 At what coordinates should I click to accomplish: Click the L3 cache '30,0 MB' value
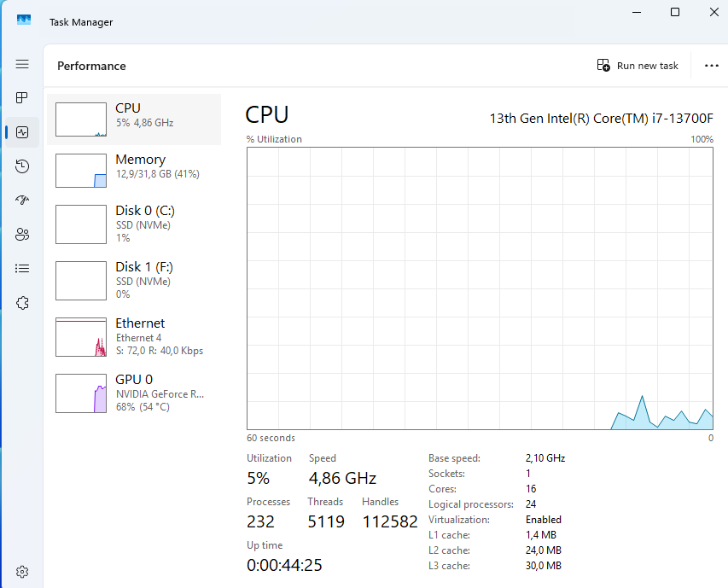(543, 565)
